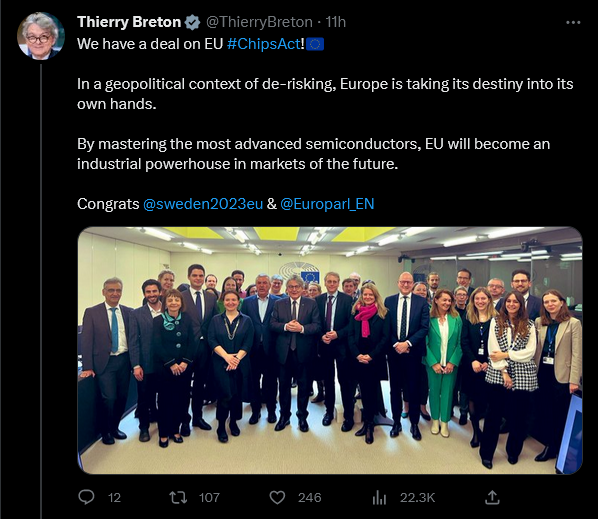Click the 246 likes count

pos(310,498)
